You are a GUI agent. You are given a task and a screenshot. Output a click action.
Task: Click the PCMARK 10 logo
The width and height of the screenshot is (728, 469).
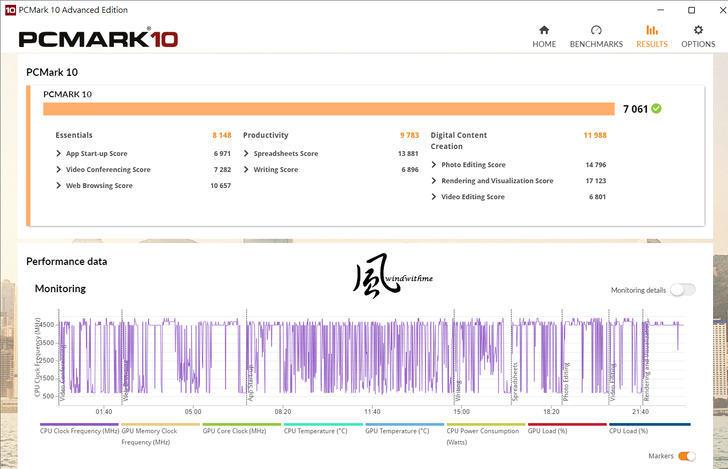click(x=98, y=39)
